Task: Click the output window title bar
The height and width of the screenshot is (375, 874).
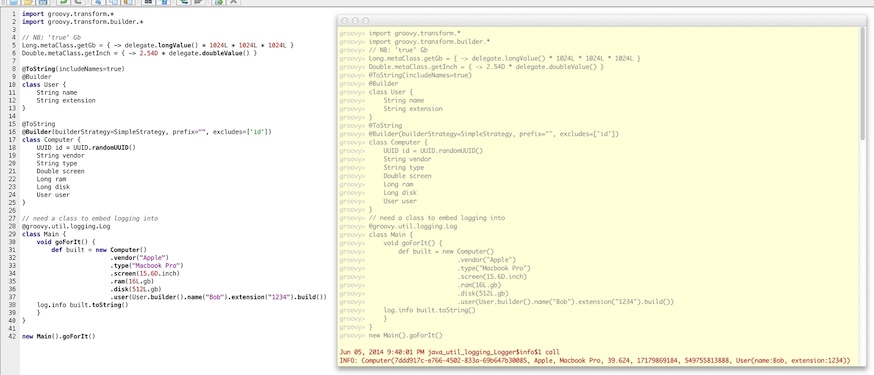Action: pyautogui.click(x=601, y=20)
